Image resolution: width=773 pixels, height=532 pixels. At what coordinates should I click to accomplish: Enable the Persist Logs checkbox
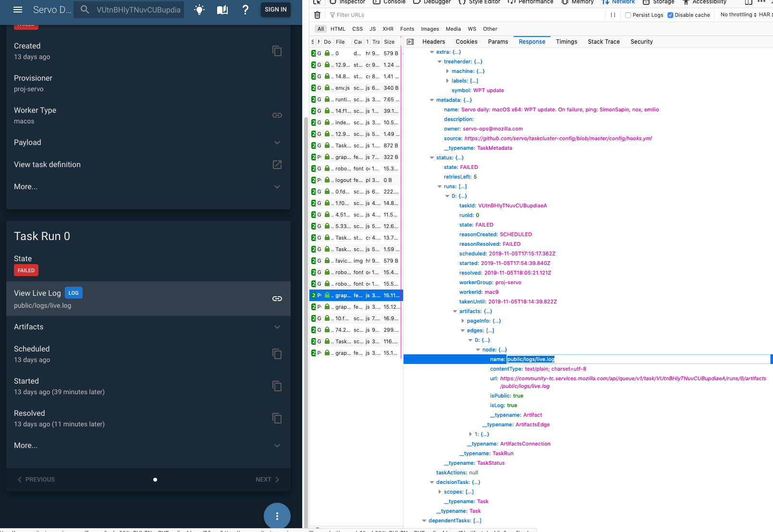tap(627, 15)
